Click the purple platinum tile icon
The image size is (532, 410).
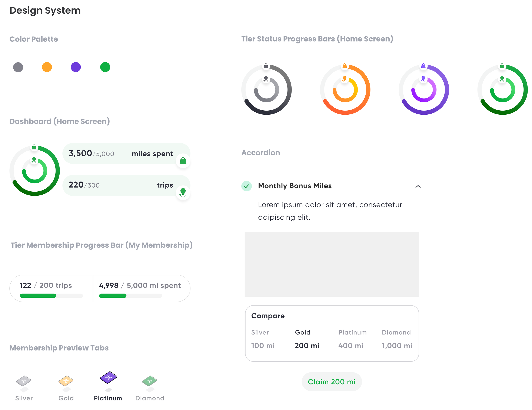click(109, 377)
